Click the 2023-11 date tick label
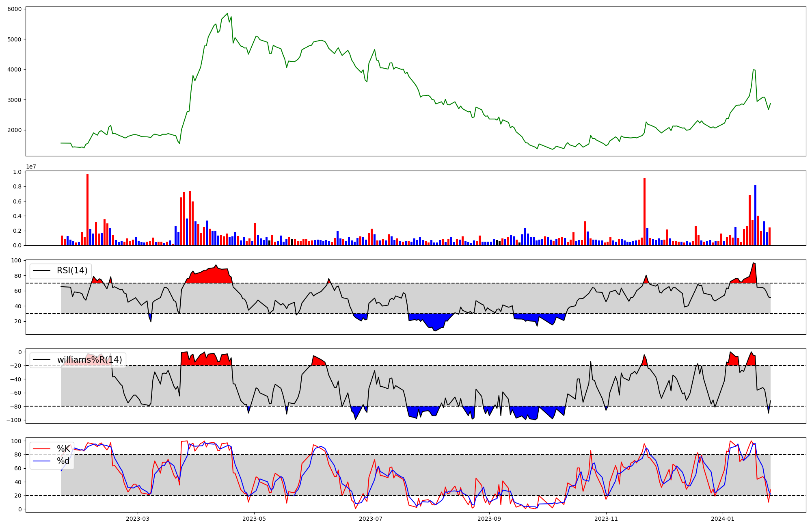The image size is (812, 528). (x=606, y=519)
